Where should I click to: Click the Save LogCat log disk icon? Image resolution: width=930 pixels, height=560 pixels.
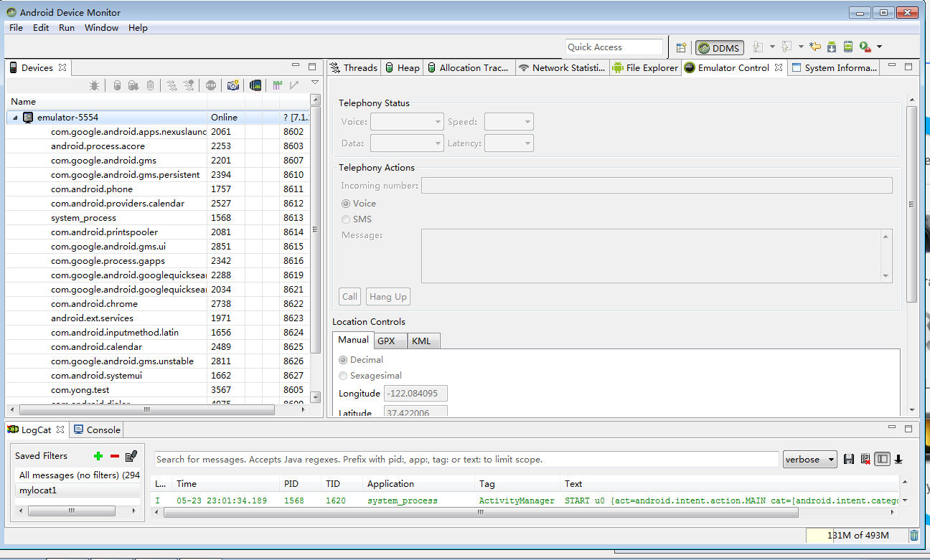849,460
